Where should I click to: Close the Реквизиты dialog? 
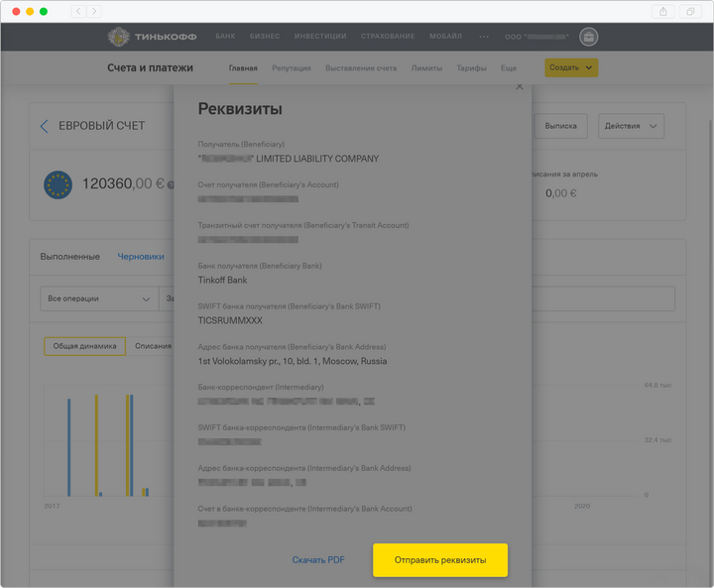tap(519, 88)
